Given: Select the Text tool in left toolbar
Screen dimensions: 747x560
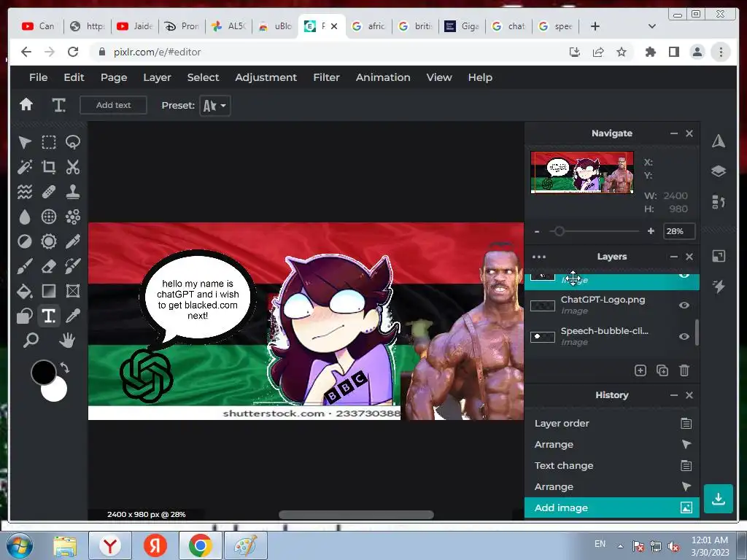Looking at the screenshot, I should [49, 316].
